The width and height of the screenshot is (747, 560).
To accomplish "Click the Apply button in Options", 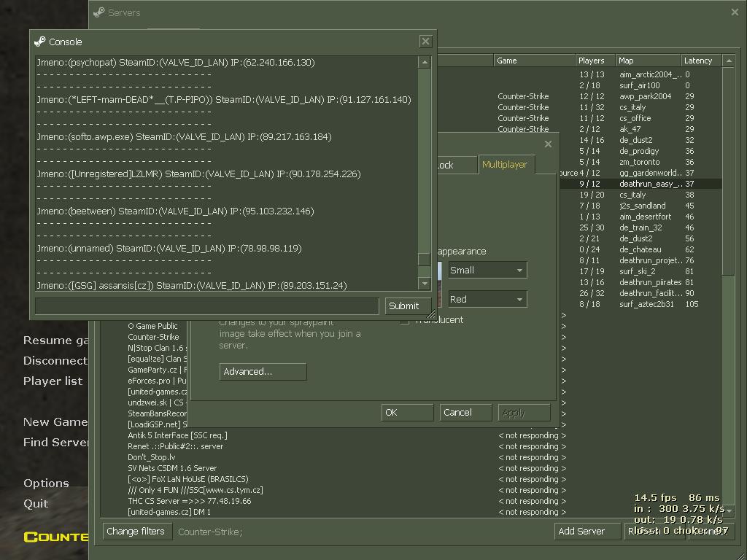I will click(524, 413).
